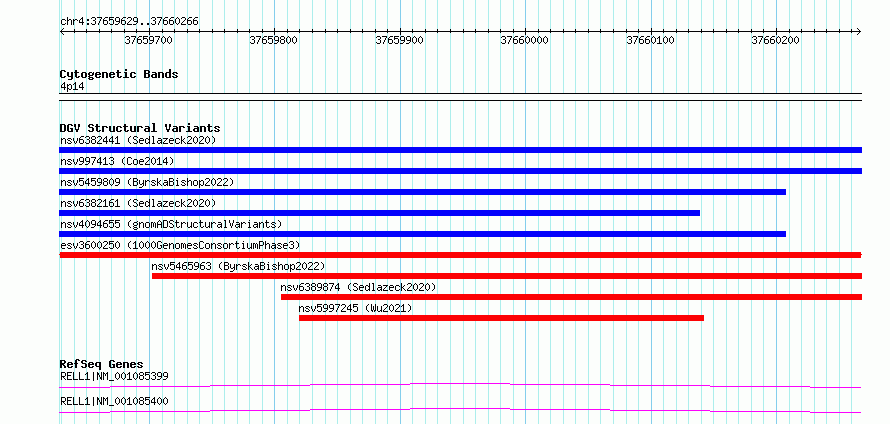Viewport: 890px width, 424px height.
Task: Click label esv3600250 (1000GenomesConsortiumPhase3)
Action: click(180, 245)
